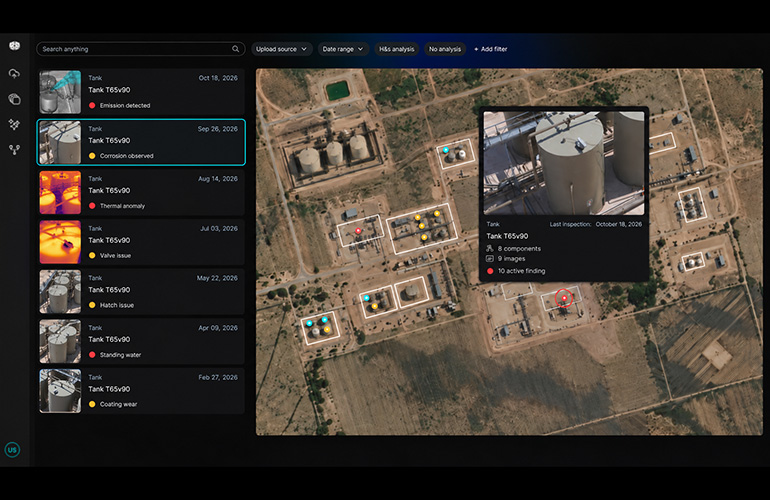Viewport: 770px width, 500px height.
Task: Click the yellow dot beside Coating wear
Action: (92, 404)
